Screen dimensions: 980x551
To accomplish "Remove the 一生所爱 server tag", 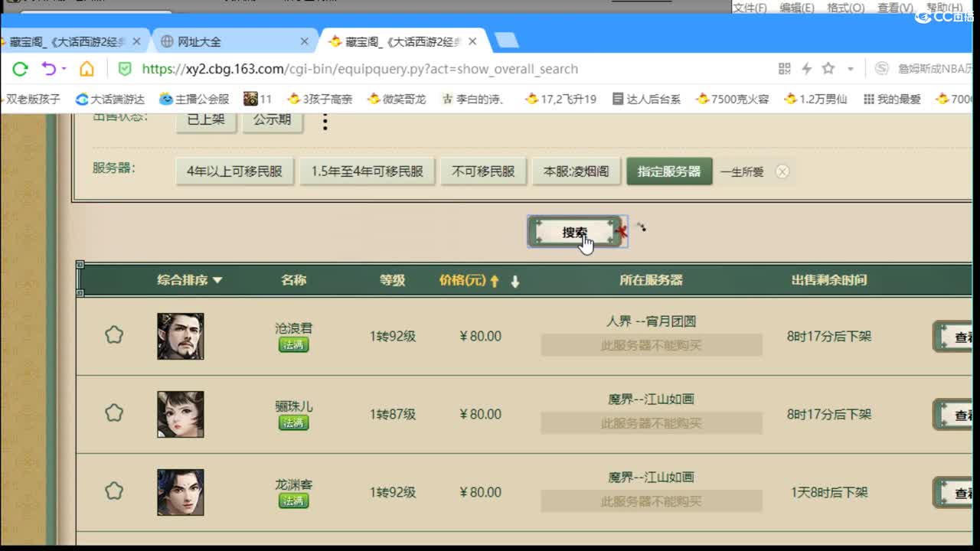I will click(782, 171).
